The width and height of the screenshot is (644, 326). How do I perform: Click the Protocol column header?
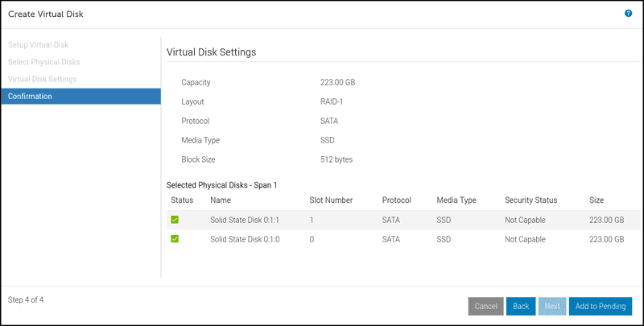click(x=397, y=200)
